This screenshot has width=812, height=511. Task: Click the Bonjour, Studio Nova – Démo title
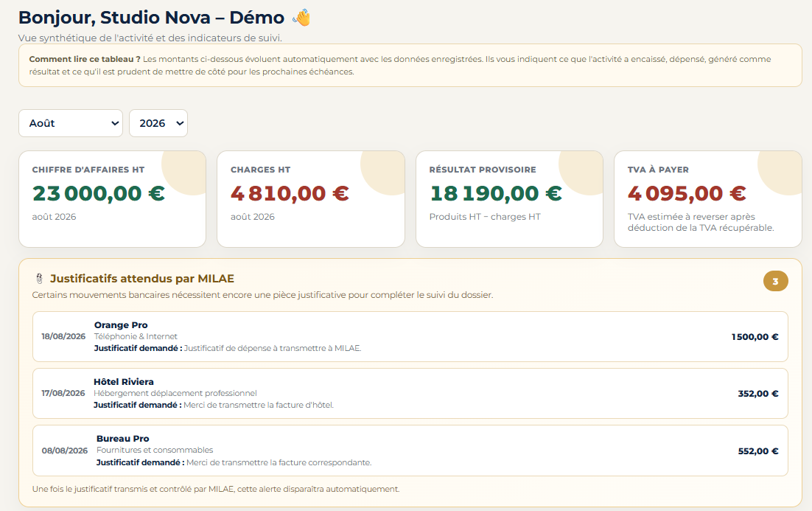pyautogui.click(x=151, y=18)
